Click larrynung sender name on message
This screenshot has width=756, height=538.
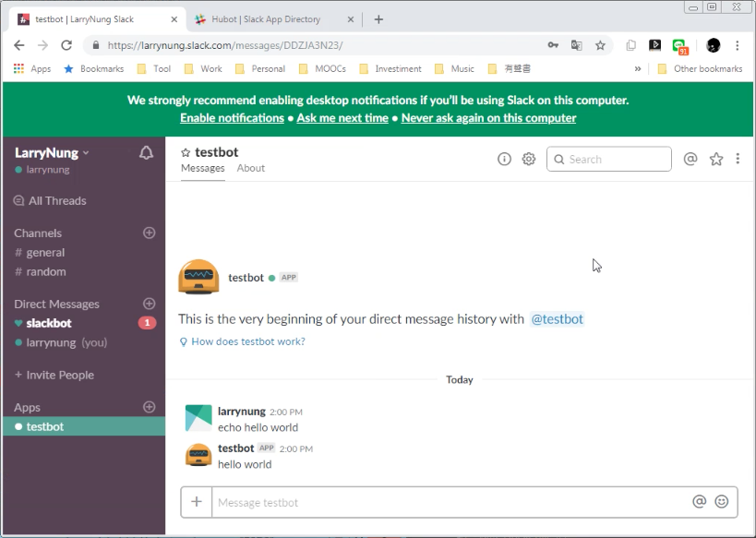tap(242, 412)
